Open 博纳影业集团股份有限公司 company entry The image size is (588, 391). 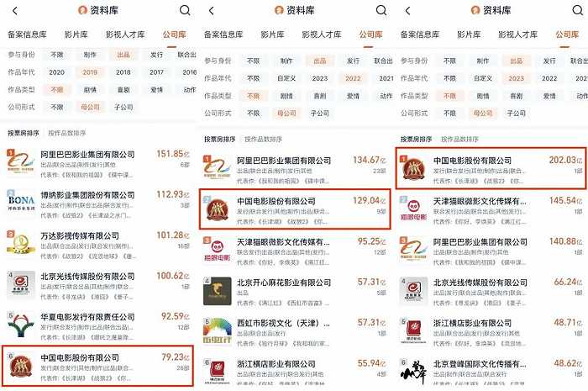[98, 204]
